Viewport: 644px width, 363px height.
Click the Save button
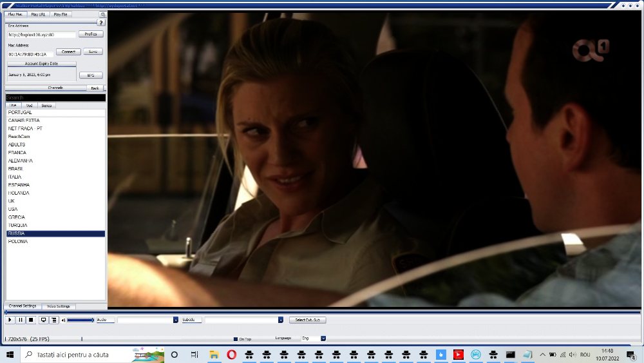click(93, 52)
